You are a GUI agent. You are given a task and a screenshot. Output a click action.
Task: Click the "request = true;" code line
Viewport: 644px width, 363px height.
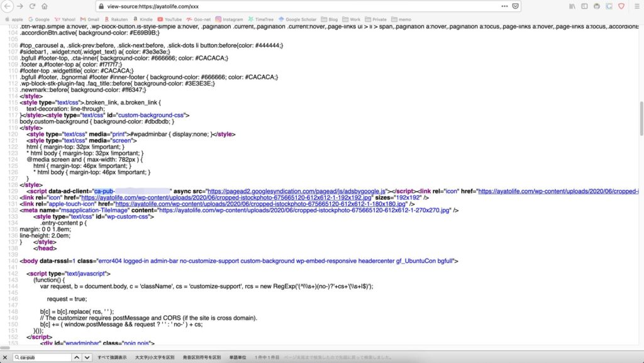tap(67, 299)
